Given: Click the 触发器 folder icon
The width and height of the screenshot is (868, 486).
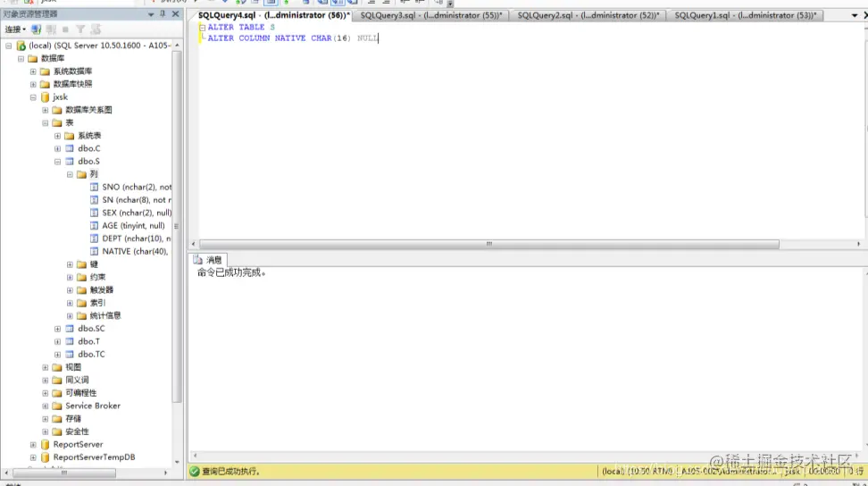Looking at the screenshot, I should pos(81,290).
